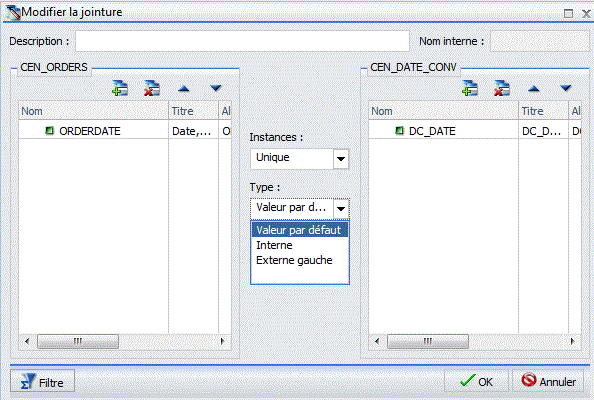Move field up in CEN_DATE_CONV panel
Screen dimensions: 594x400
click(534, 89)
